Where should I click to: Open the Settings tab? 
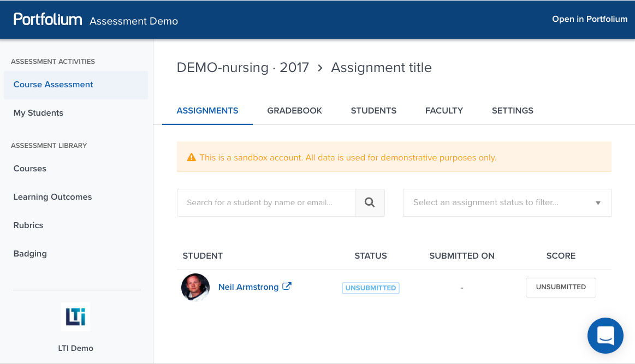[x=512, y=110]
